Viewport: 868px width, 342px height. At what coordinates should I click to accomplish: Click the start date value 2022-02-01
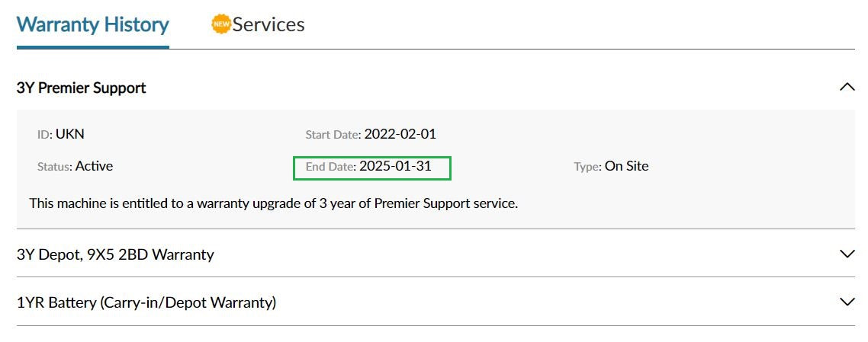click(x=400, y=134)
